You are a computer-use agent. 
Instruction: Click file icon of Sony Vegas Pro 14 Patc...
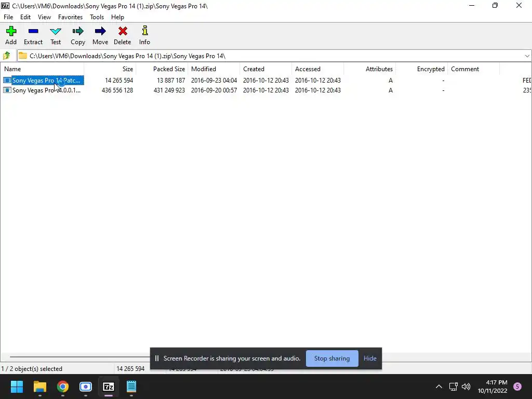coord(7,81)
